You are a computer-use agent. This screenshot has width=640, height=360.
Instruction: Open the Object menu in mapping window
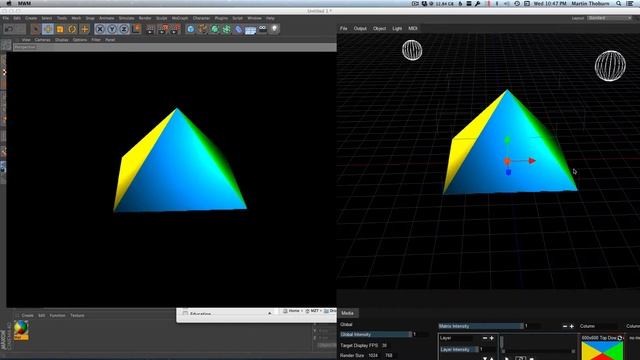(379, 29)
